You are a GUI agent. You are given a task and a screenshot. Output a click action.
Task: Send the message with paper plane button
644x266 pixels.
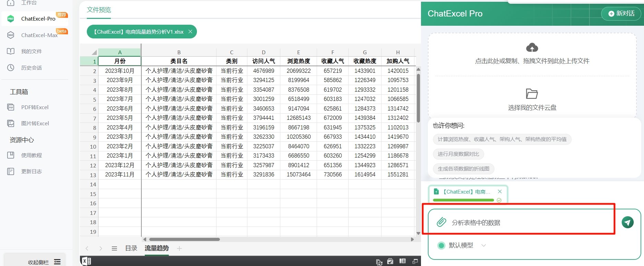(627, 222)
